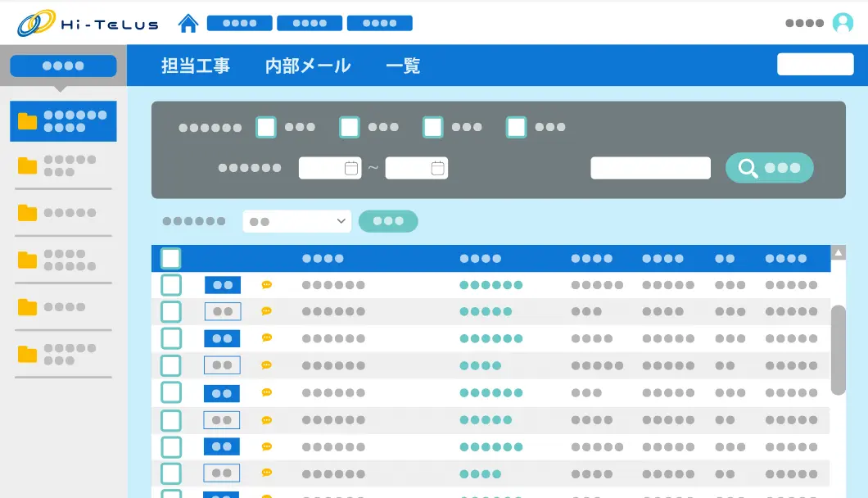Check the sixth table row checkbox
This screenshot has width=868, height=498.
pyautogui.click(x=171, y=420)
